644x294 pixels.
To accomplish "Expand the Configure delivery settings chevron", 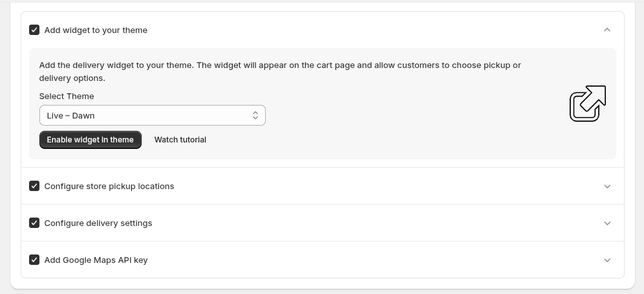I will pos(607,223).
